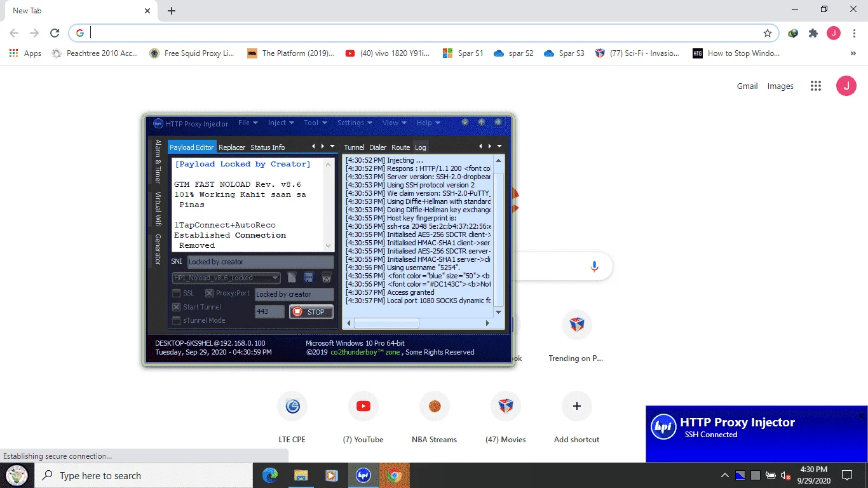Click the delete config trash icon
Viewport: 868px width, 488px height.
click(x=327, y=277)
